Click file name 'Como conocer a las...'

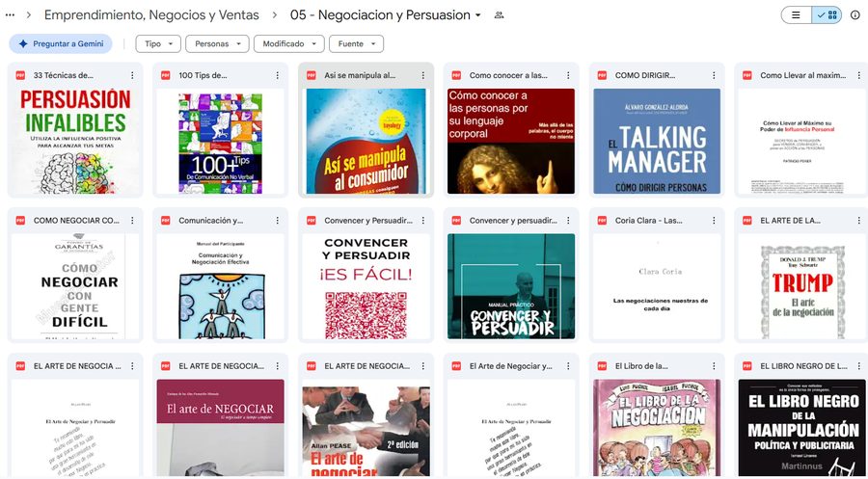click(508, 75)
